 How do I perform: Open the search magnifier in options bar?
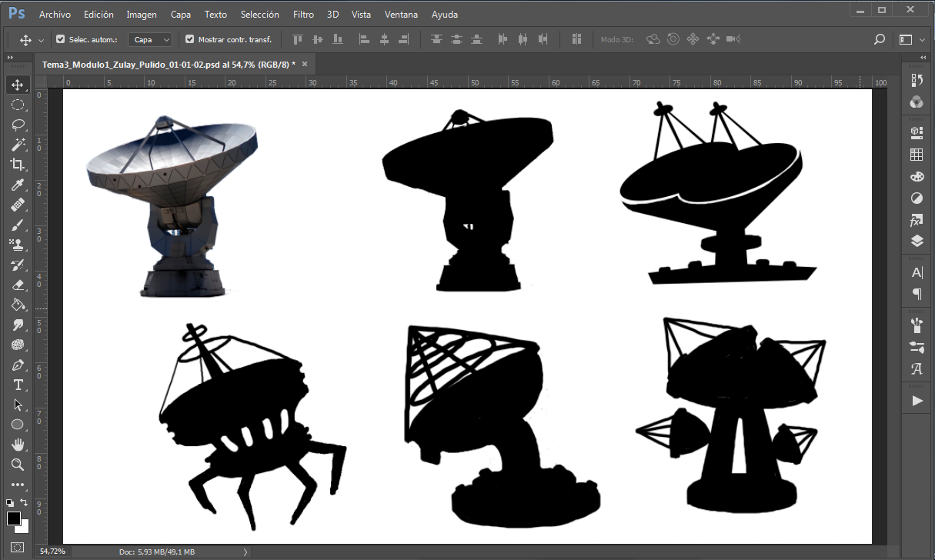(x=879, y=39)
